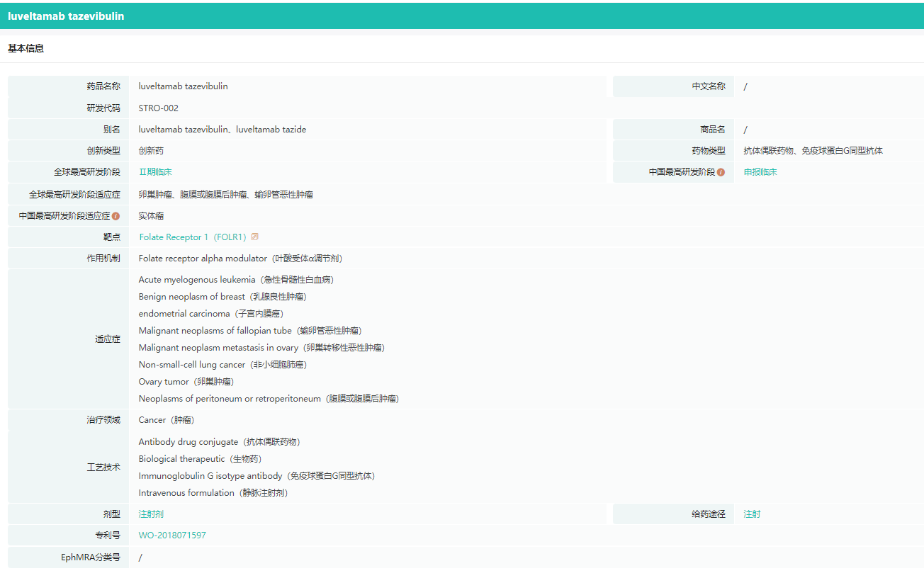Click the 工艺技术 field label
The width and height of the screenshot is (924, 578).
point(103,467)
